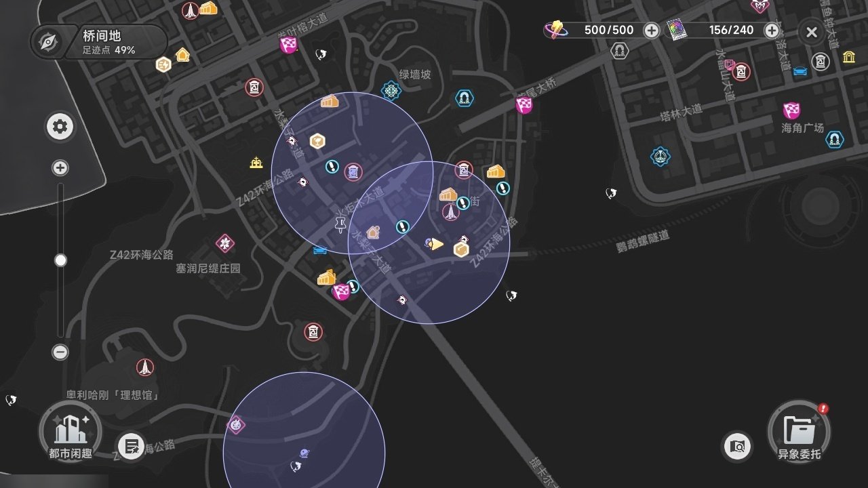Open the map search icon beside 异象委托
The image size is (868, 488).
coord(737,446)
